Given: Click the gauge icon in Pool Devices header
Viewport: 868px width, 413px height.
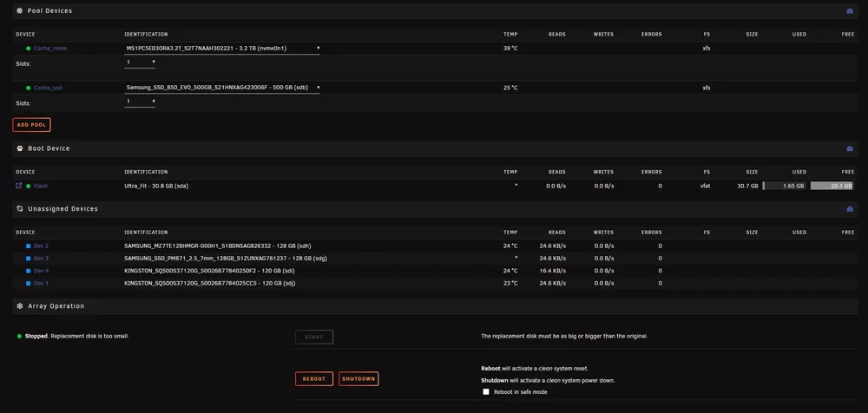Looking at the screenshot, I should pyautogui.click(x=850, y=11).
